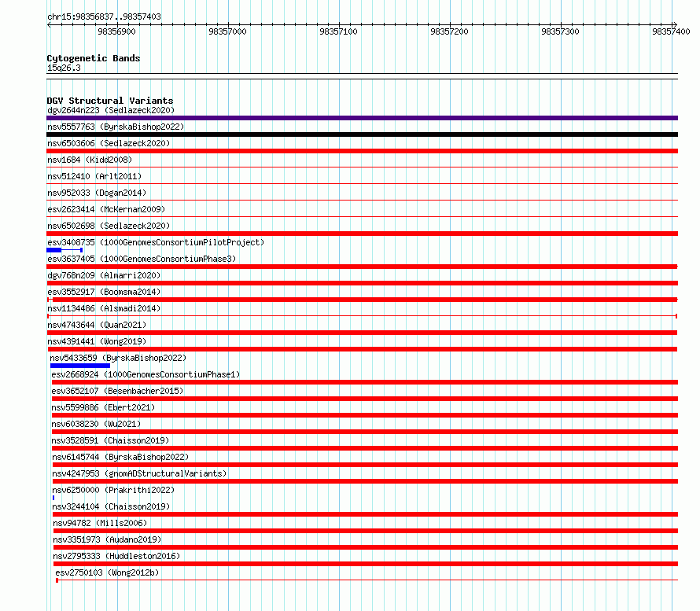The image size is (700, 611).
Task: Open esv2623414 (McKernan2009) variant
Action: point(106,209)
